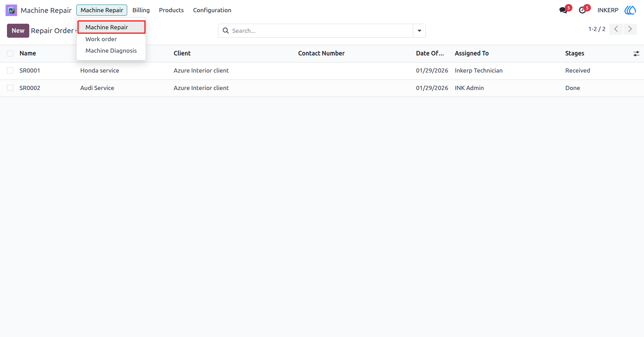This screenshot has width=644, height=337.
Task: Open the SR0001 repair order
Action: pos(30,70)
